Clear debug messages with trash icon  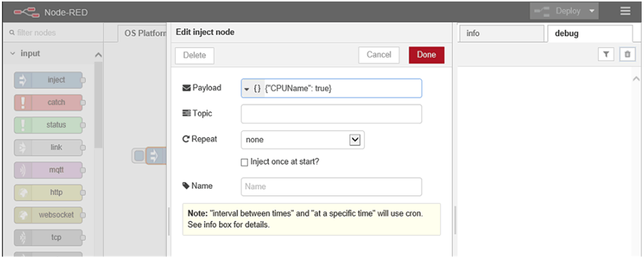click(x=627, y=55)
